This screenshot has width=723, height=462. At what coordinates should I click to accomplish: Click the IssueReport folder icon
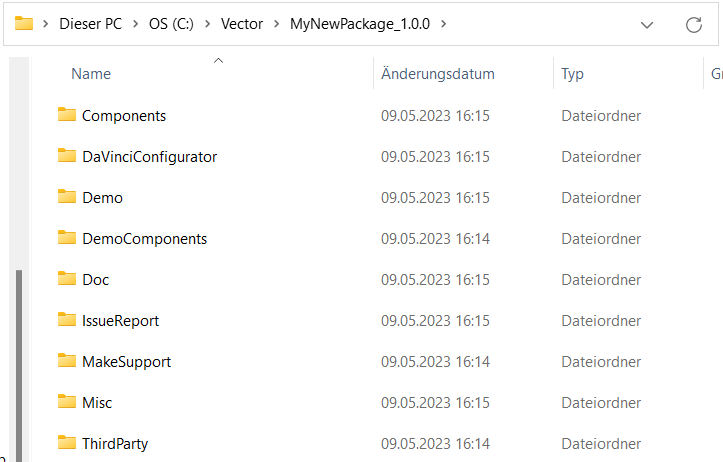[67, 320]
